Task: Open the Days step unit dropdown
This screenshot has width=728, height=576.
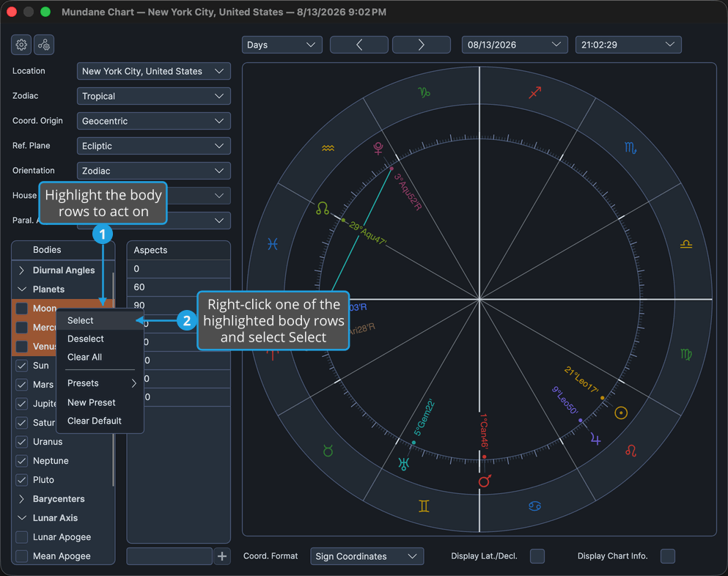Action: pyautogui.click(x=282, y=45)
